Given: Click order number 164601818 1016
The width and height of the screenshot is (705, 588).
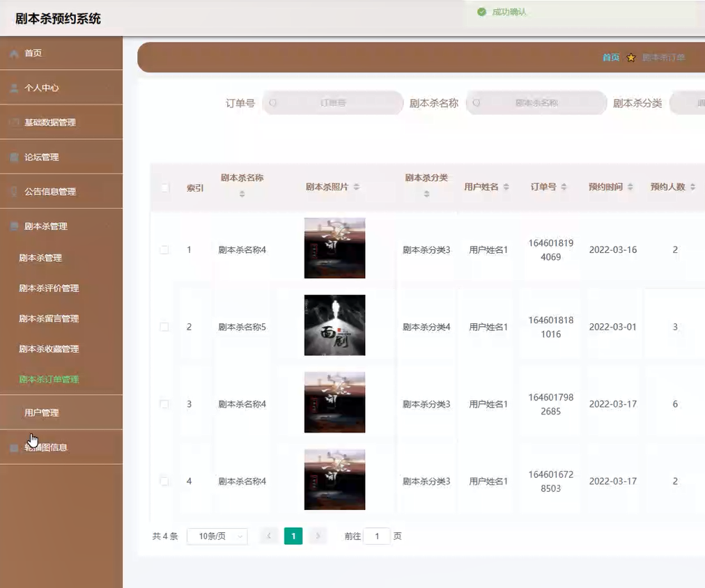Looking at the screenshot, I should tap(551, 327).
